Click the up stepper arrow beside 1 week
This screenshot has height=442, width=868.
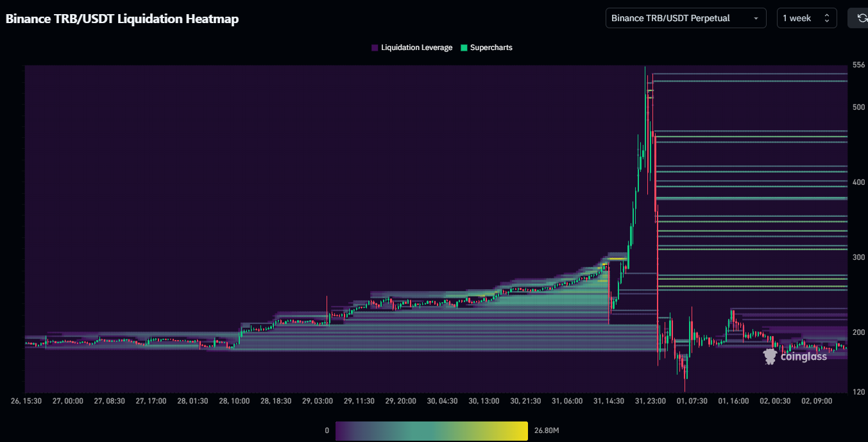point(828,14)
